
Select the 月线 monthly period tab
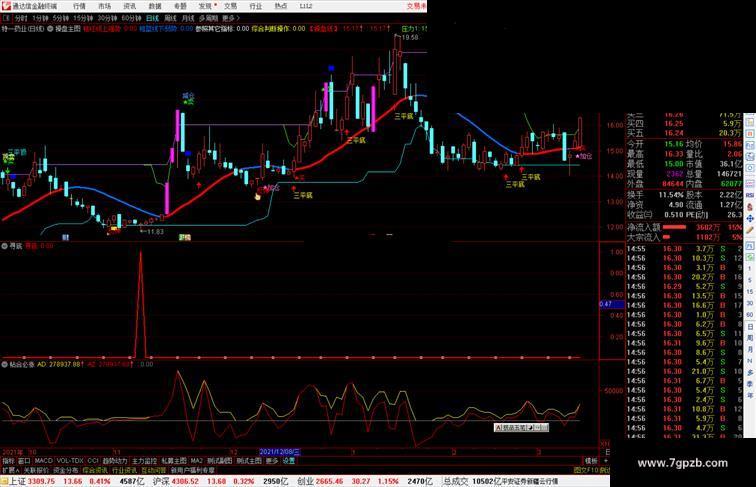(x=188, y=18)
